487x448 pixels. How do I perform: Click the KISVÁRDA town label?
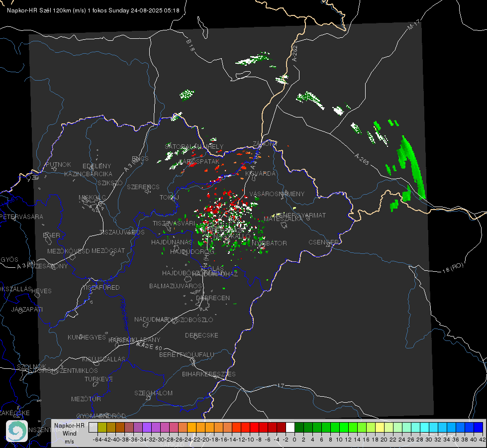click(260, 174)
